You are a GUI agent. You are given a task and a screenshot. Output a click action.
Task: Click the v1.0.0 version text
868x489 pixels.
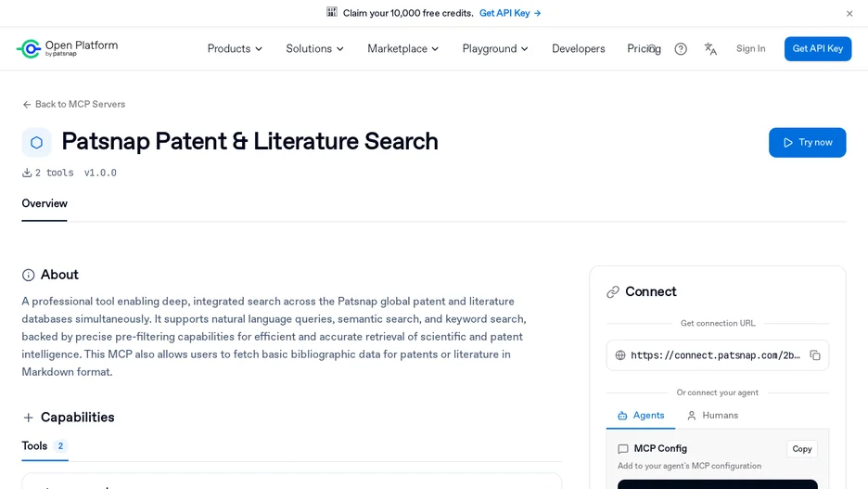[x=100, y=173]
